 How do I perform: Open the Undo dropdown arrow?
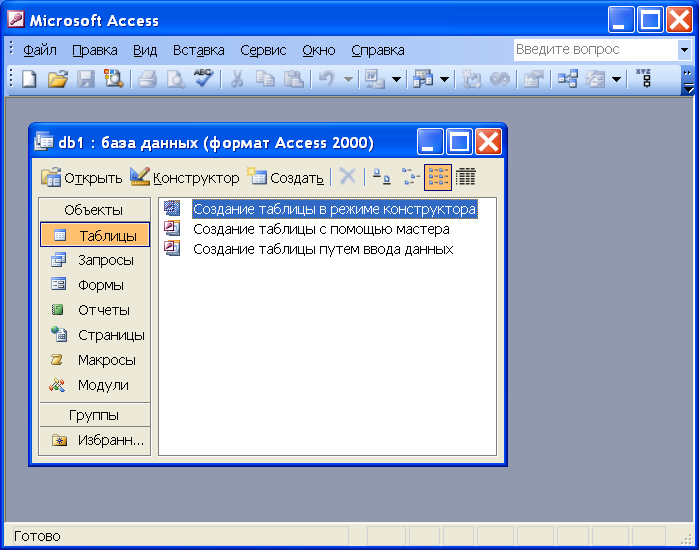pyautogui.click(x=349, y=80)
